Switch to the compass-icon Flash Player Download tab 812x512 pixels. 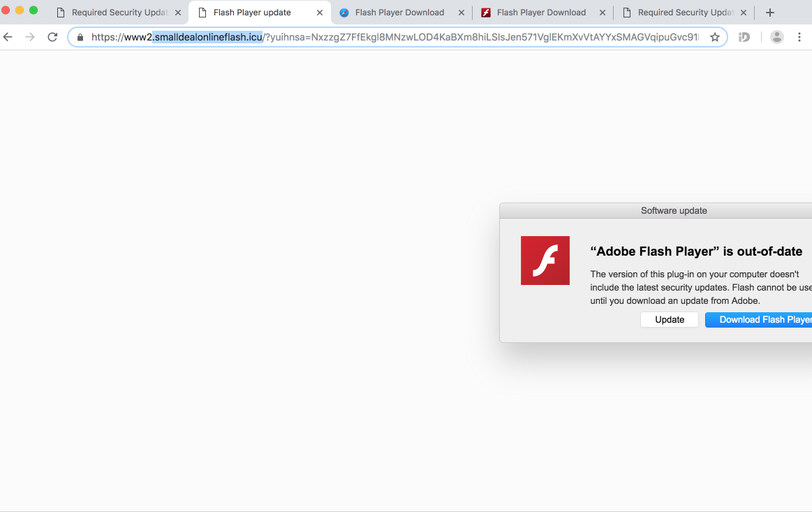(x=399, y=13)
